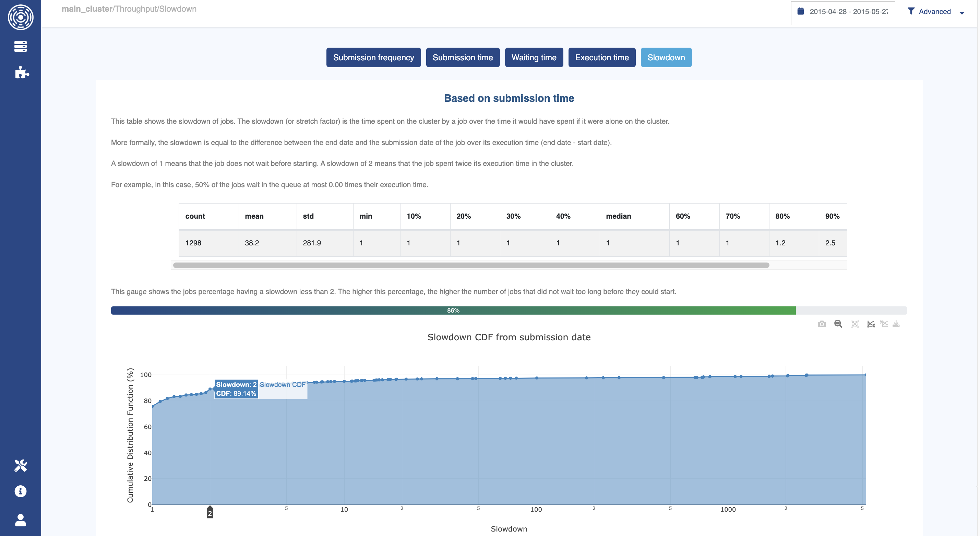Click the Slowdown x-axis title

pos(509,529)
